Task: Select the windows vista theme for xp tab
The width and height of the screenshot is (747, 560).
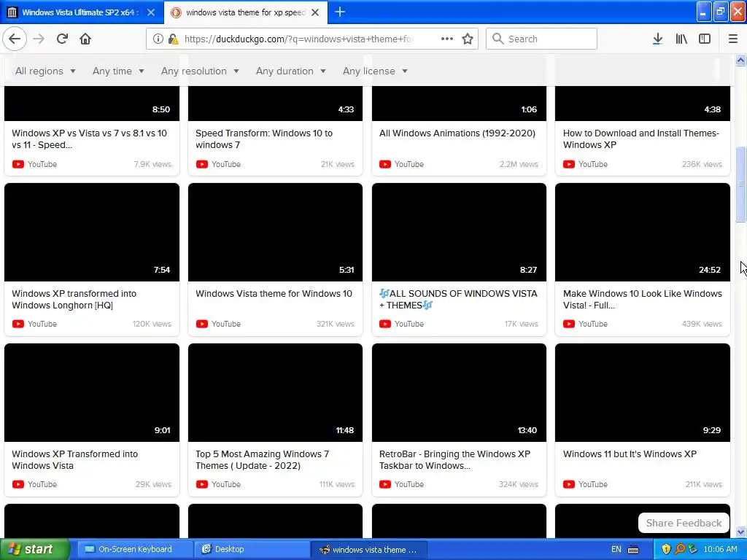Action: point(245,12)
